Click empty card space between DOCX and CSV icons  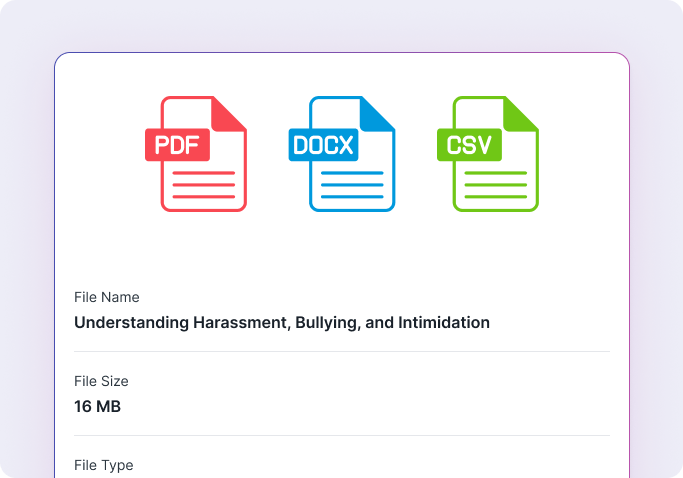pyautogui.click(x=418, y=154)
